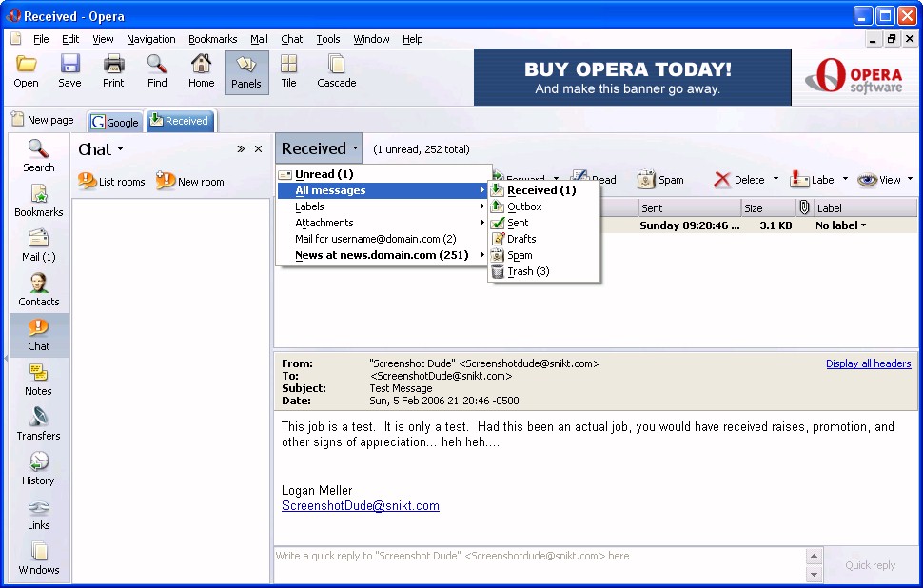Open the Tools menu
Image resolution: width=923 pixels, height=588 pixels.
tap(328, 39)
